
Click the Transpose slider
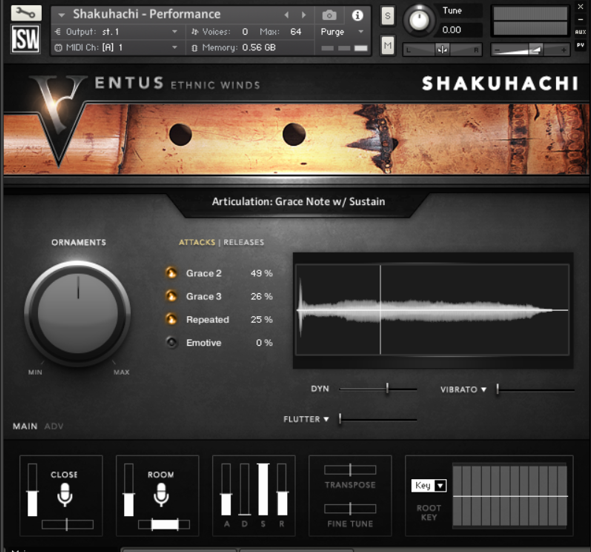pyautogui.click(x=350, y=470)
